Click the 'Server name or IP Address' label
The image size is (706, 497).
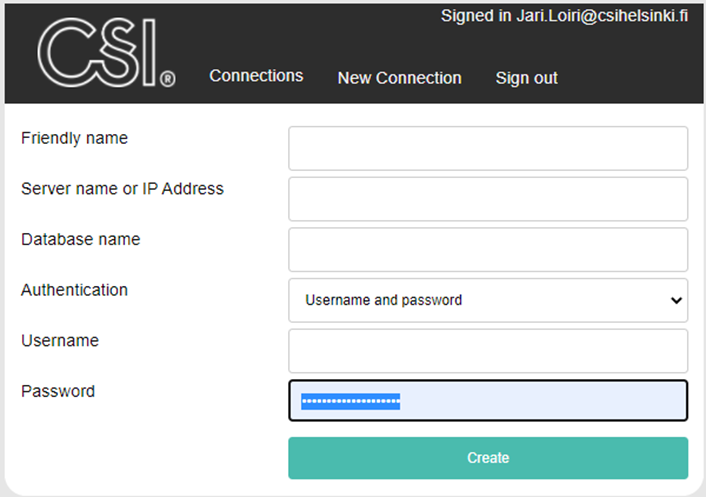pos(122,189)
